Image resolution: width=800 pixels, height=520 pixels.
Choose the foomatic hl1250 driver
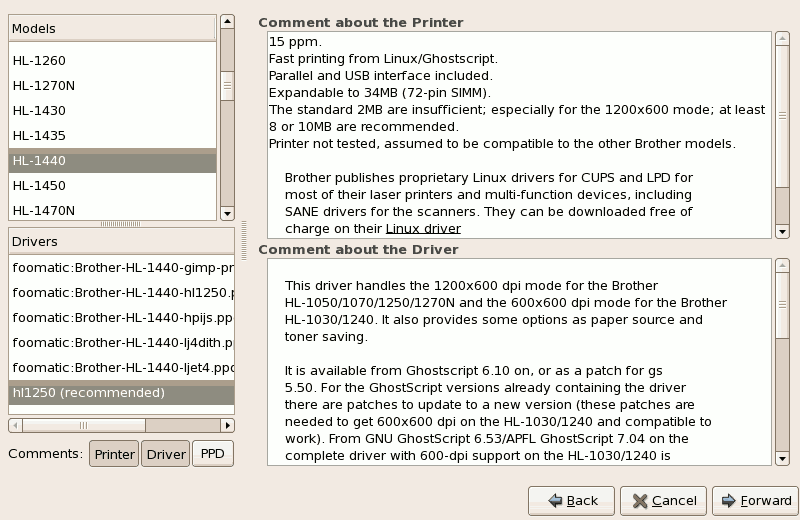click(121, 292)
